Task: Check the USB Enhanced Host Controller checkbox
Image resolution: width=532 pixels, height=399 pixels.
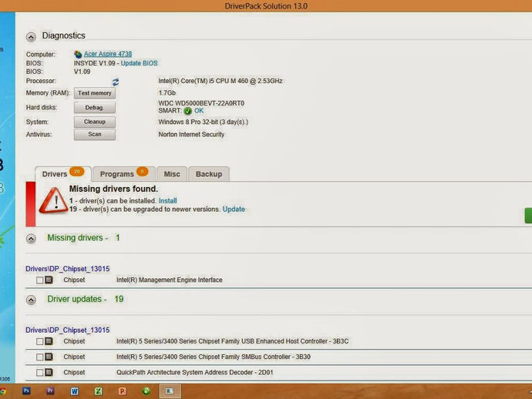Action: (39, 341)
